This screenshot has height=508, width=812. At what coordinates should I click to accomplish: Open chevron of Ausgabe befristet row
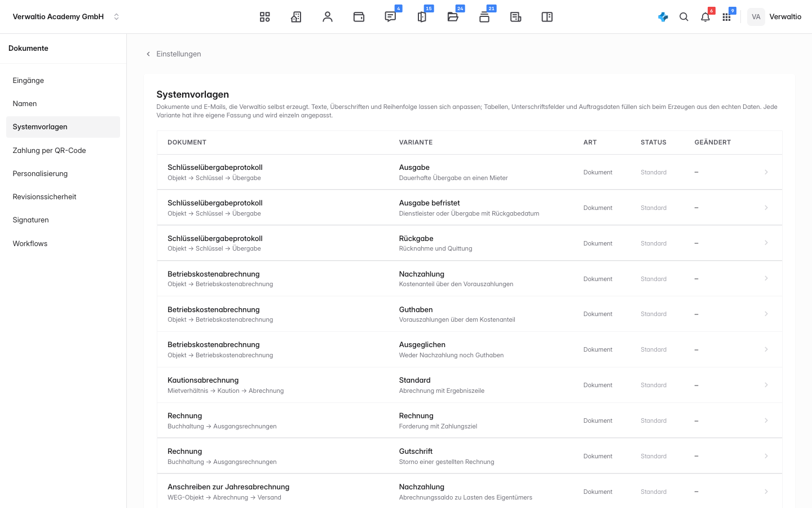click(766, 208)
